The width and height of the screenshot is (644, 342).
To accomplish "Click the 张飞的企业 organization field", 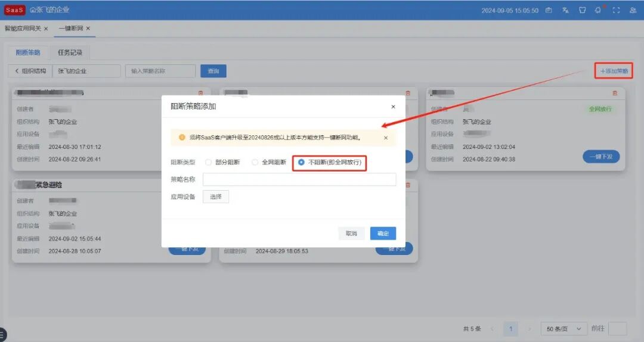I will (86, 71).
